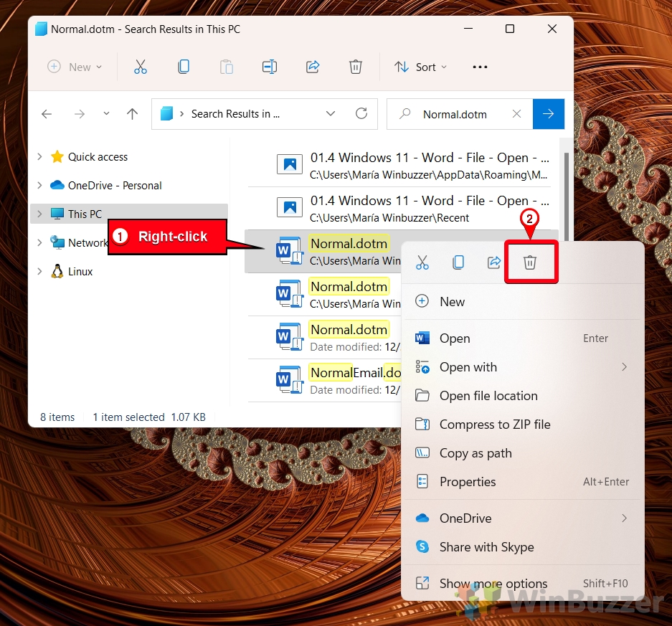Select the Rename icon in the toolbar
The image size is (672, 626).
pos(270,67)
